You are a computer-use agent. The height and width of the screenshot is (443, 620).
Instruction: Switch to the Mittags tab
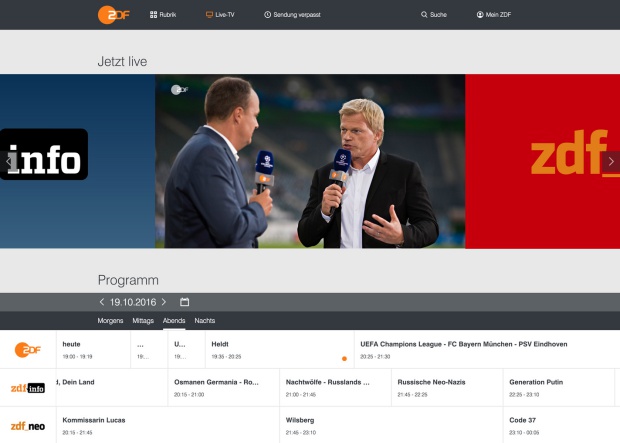point(143,321)
